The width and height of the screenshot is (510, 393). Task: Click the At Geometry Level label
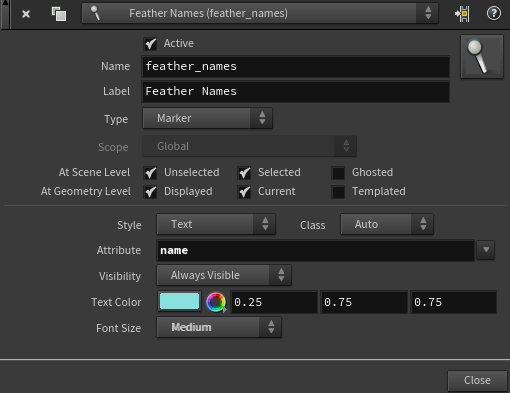coord(86,192)
